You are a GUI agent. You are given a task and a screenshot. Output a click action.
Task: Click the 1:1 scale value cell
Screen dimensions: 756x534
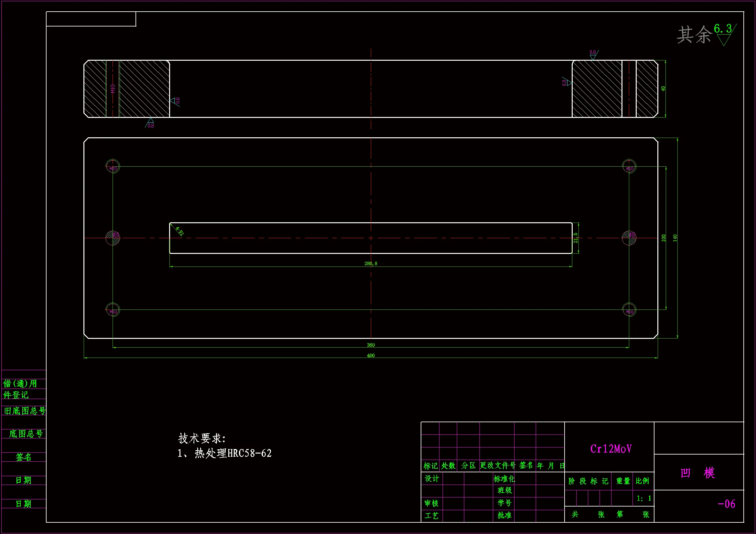click(644, 498)
